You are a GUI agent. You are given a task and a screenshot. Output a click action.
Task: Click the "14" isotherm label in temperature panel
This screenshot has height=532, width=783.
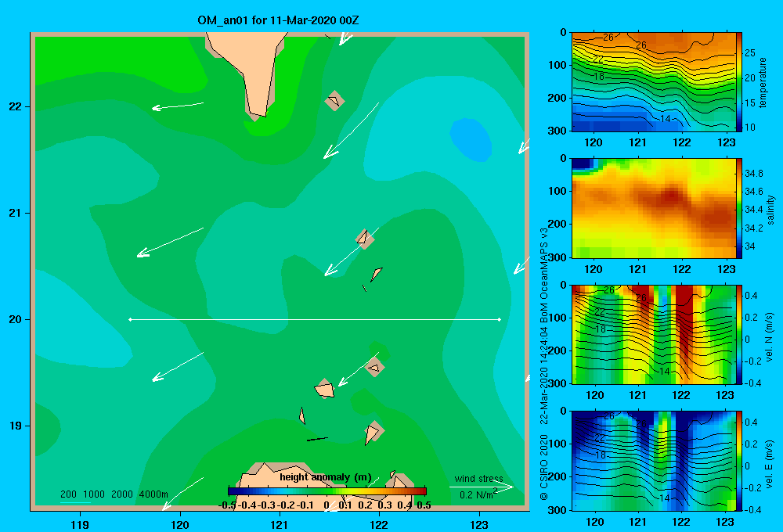click(x=665, y=118)
